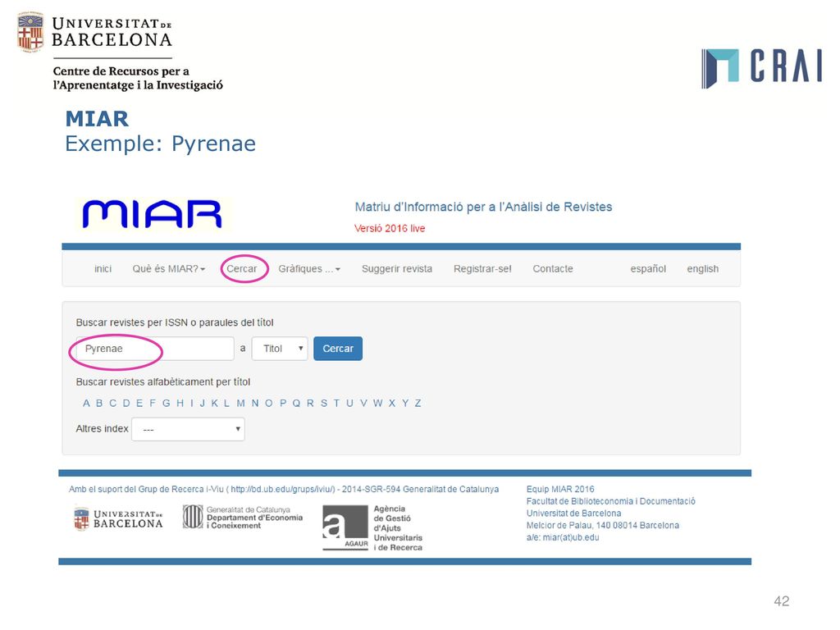The height and width of the screenshot is (630, 840).
Task: Browse journals starting with letter A
Action: (86, 404)
